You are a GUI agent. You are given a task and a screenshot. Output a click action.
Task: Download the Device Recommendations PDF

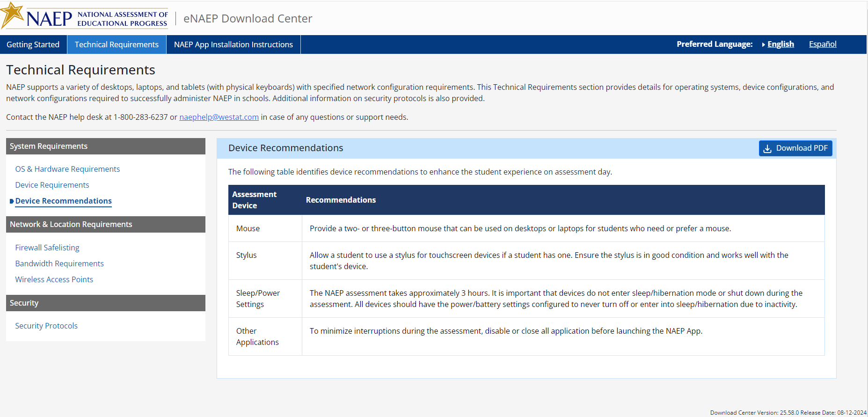(795, 148)
